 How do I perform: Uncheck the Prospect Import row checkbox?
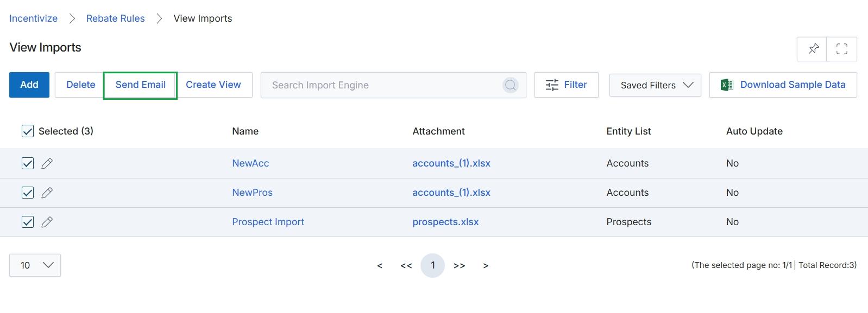[28, 222]
